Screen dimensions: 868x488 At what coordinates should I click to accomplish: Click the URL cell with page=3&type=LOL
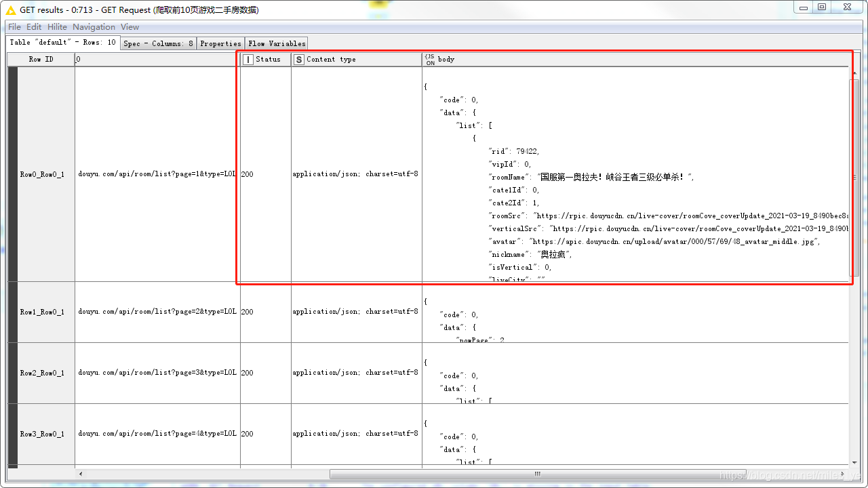157,373
